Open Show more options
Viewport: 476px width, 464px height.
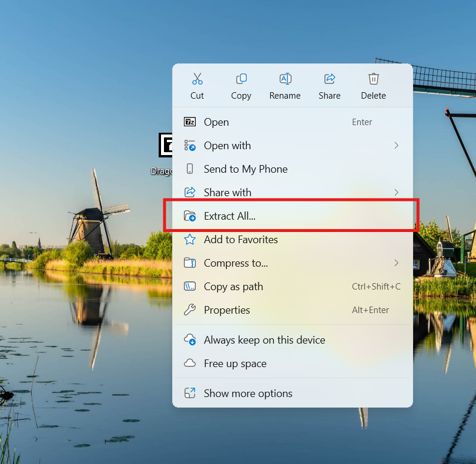tap(248, 394)
